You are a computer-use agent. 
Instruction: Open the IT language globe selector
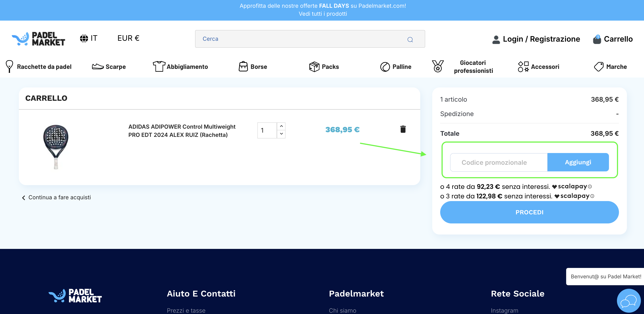pos(88,38)
